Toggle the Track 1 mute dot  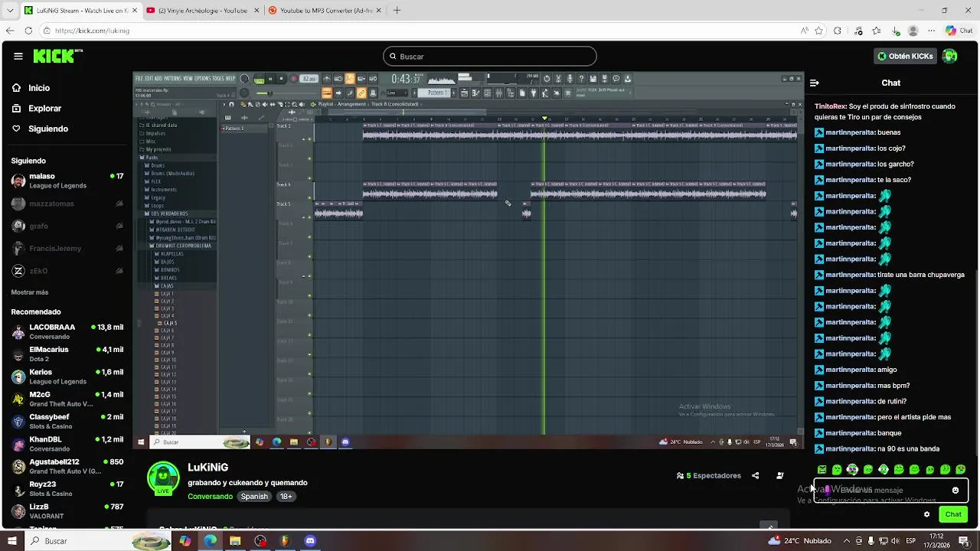(x=309, y=139)
